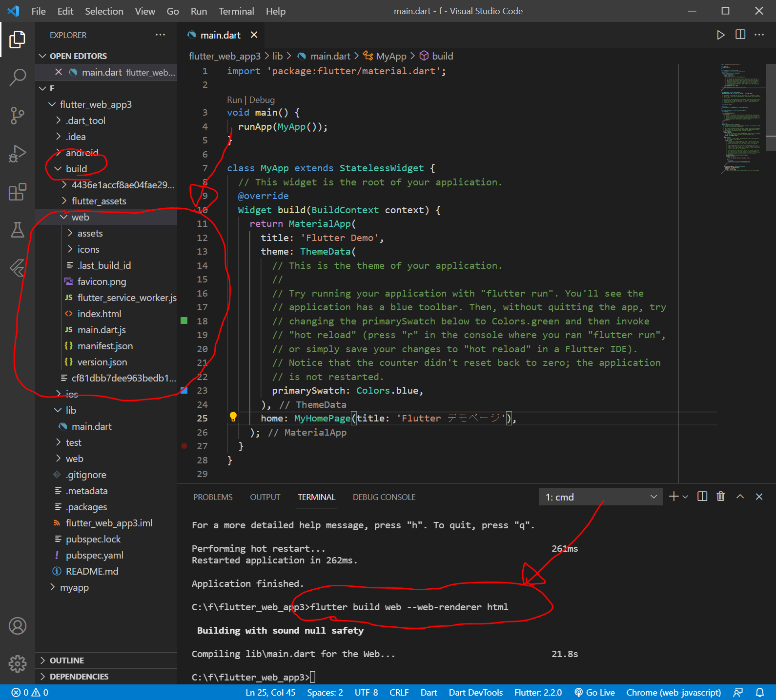Open the Terminal menu
This screenshot has height=700, width=776.
click(236, 11)
